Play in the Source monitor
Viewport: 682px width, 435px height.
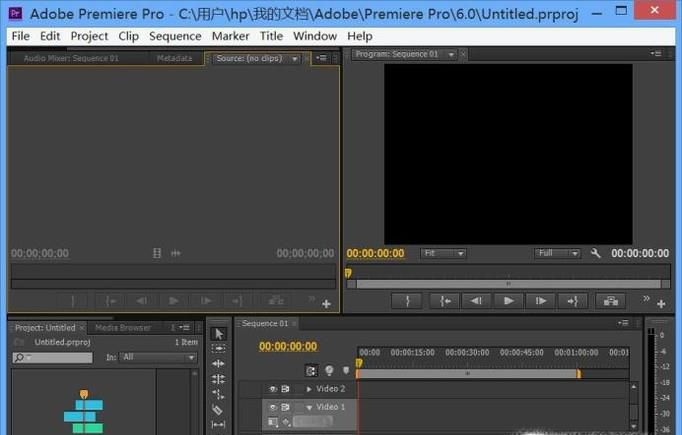(174, 301)
